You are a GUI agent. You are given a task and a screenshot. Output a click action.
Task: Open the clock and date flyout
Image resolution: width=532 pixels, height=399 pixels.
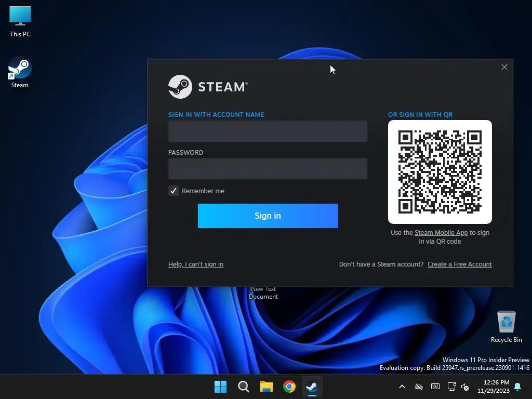(x=494, y=387)
